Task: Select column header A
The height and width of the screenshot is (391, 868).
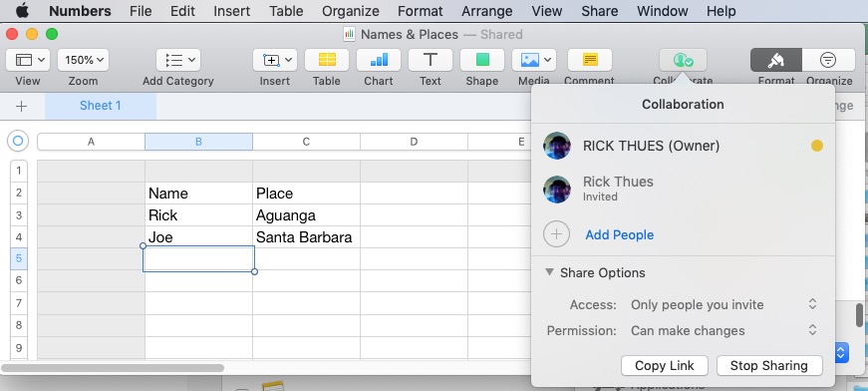Action: click(x=92, y=142)
